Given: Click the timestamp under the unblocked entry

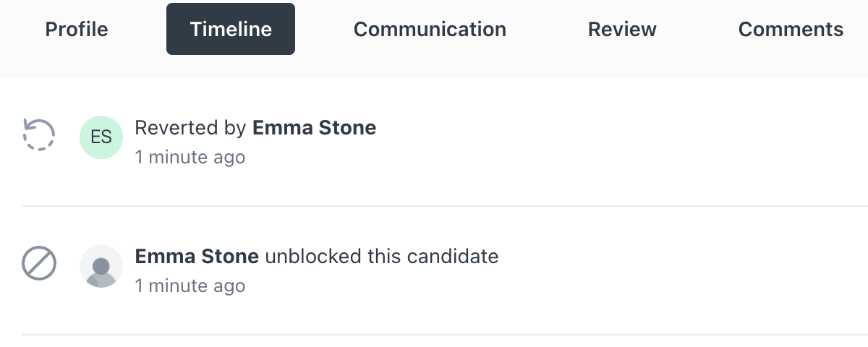Looking at the screenshot, I should (x=190, y=286).
